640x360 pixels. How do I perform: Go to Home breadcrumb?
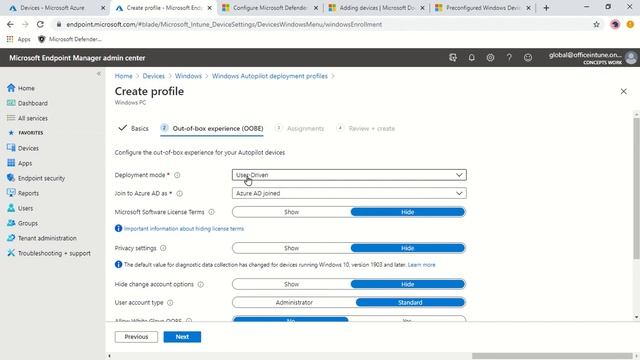pyautogui.click(x=123, y=76)
